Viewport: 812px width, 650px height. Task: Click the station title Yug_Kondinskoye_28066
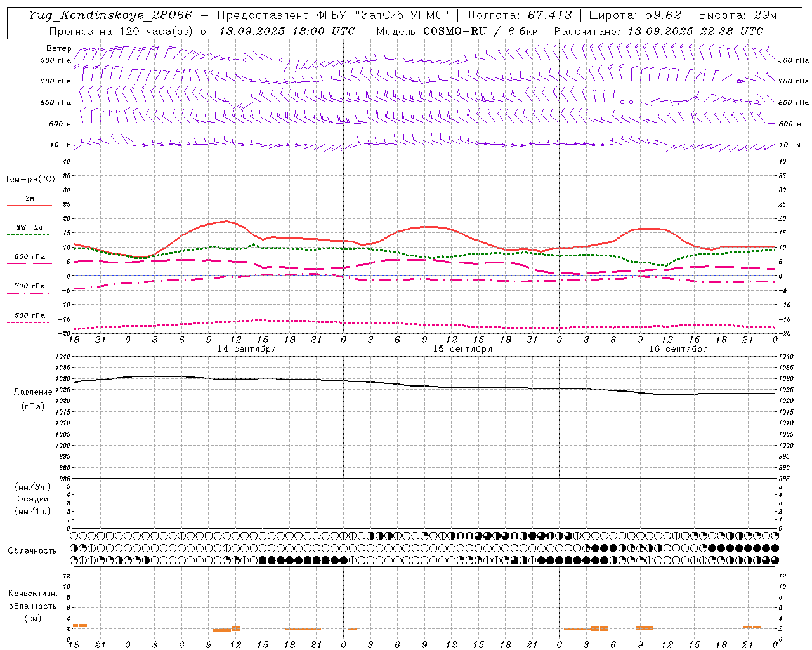coord(110,15)
